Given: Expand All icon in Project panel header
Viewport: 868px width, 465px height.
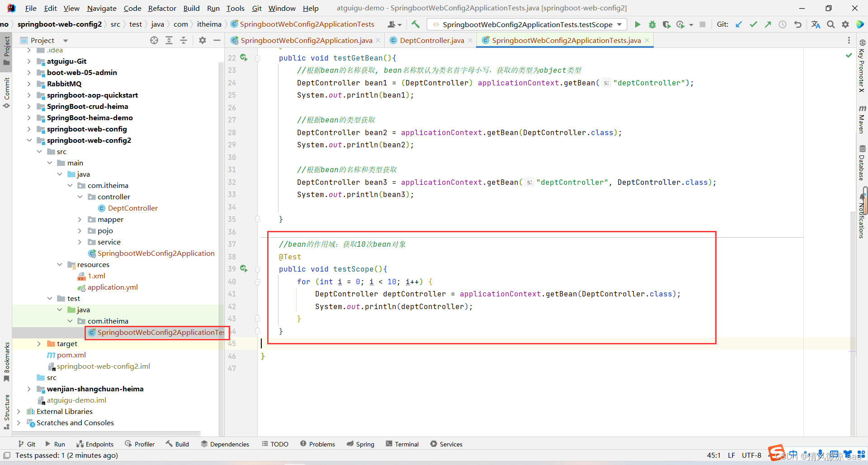Looking at the screenshot, I should coord(169,40).
